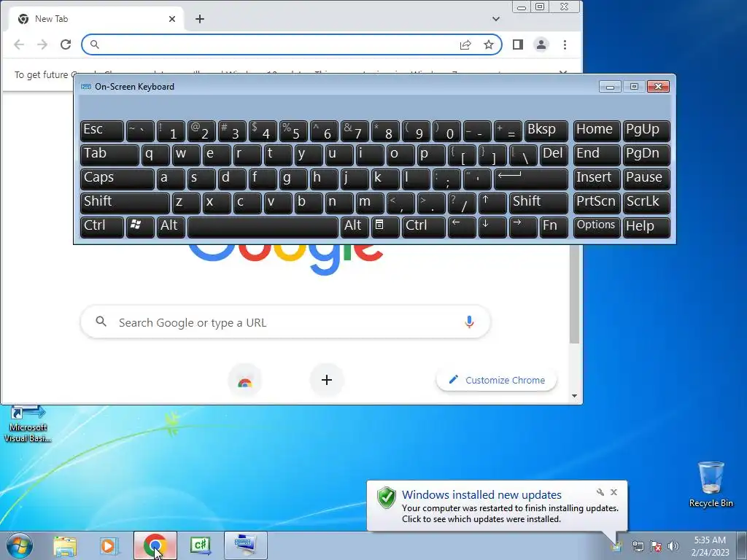Viewport: 747px width, 560px height.
Task: Click the Esc key
Action: pos(102,131)
